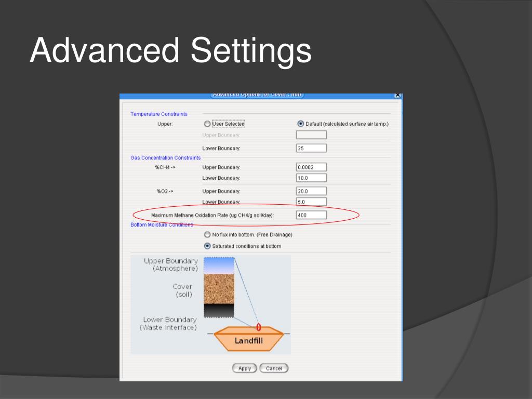Click the Bottom Moisture Conditions heading
Screen dimensions: 532x399
coord(162,224)
